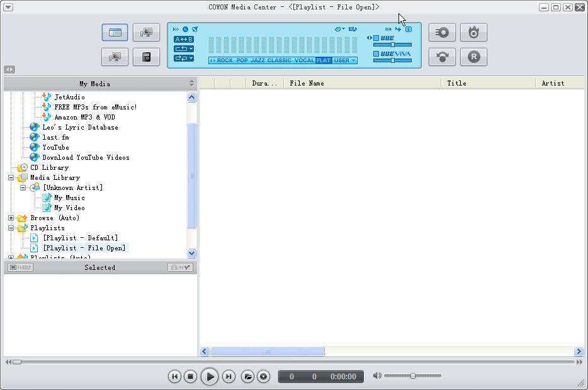
Task: Sort by the Duration column header
Action: click(x=264, y=83)
